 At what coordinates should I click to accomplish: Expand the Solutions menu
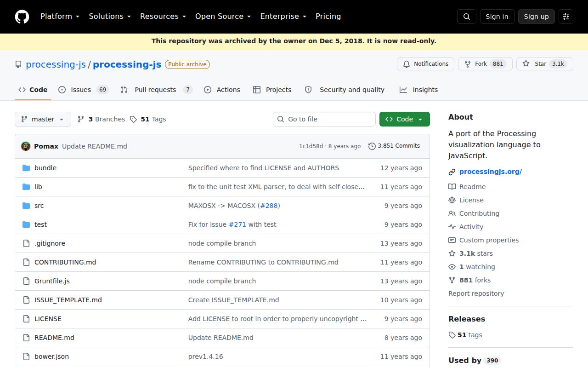point(110,16)
